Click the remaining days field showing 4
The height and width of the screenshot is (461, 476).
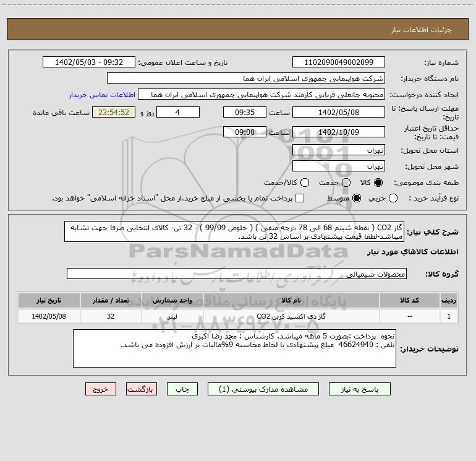pos(178,112)
